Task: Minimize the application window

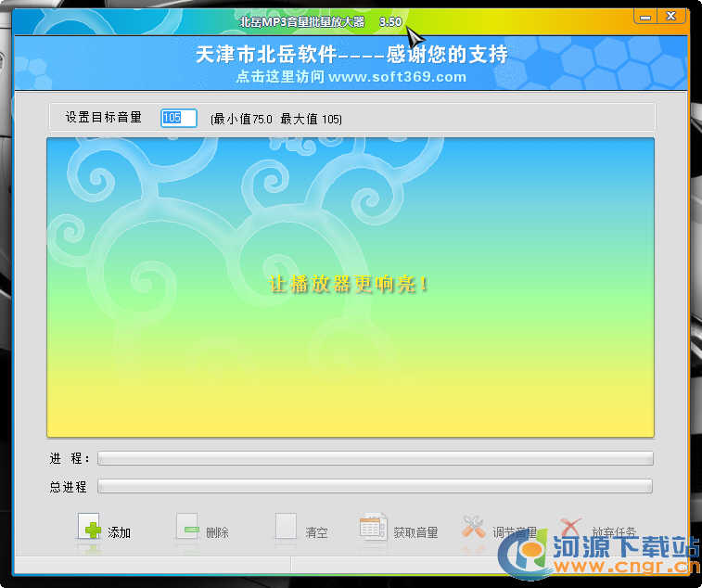Action: 645,17
